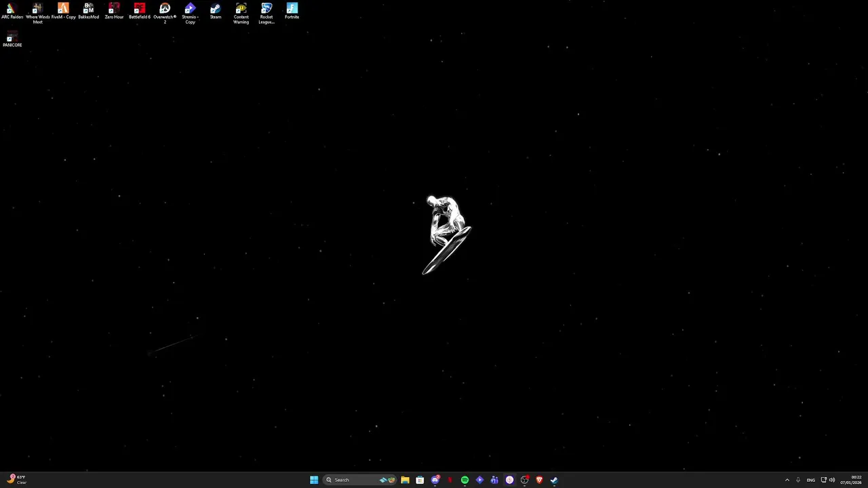Viewport: 868px width, 488px height.
Task: Click the PANICORE desktop shortcut
Action: pyautogui.click(x=12, y=40)
